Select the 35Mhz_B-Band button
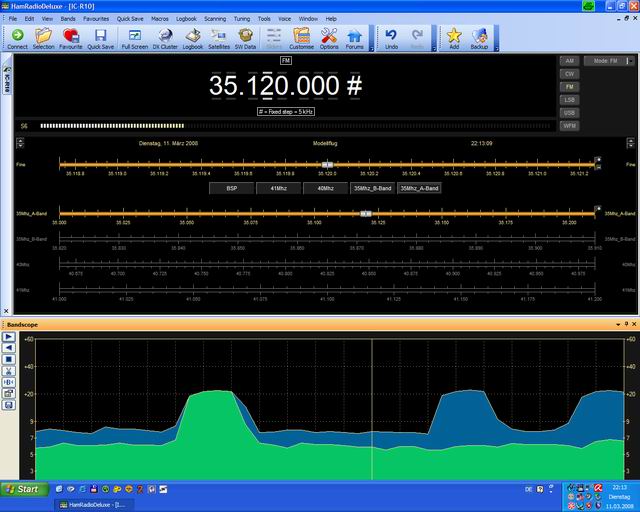 [x=372, y=188]
